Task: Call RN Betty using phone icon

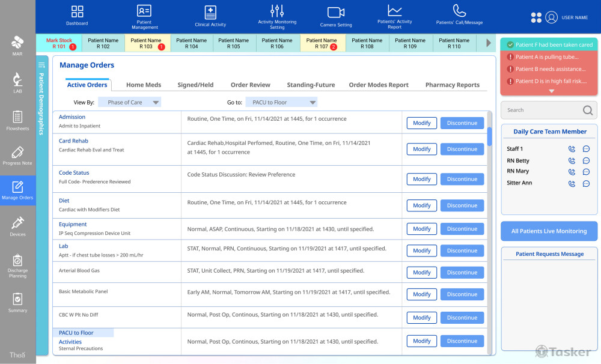Action: 572,161
